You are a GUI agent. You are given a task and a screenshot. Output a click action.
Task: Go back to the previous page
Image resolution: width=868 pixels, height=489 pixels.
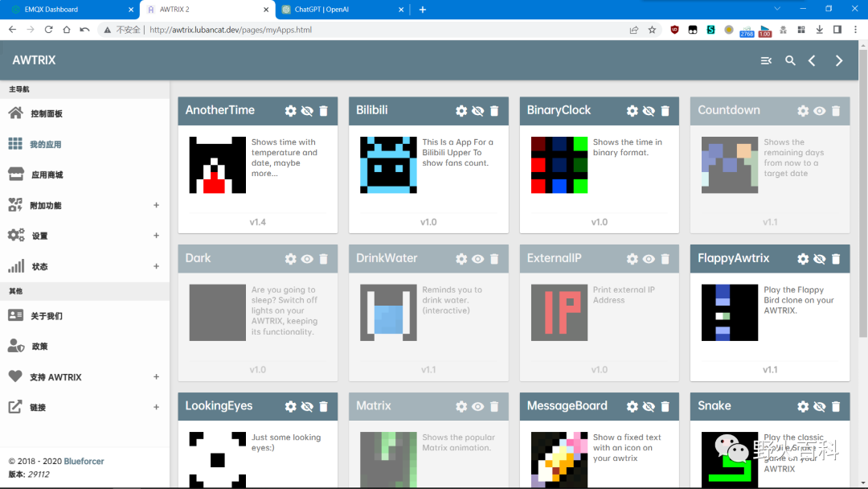(x=13, y=30)
